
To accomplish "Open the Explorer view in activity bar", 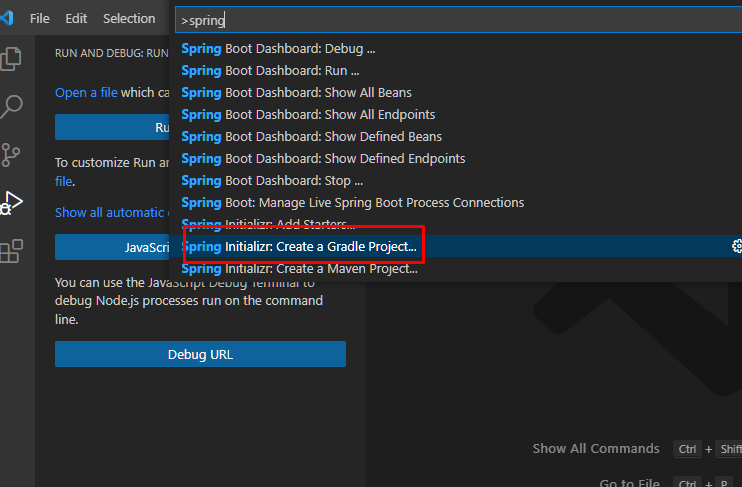I will (x=11, y=59).
